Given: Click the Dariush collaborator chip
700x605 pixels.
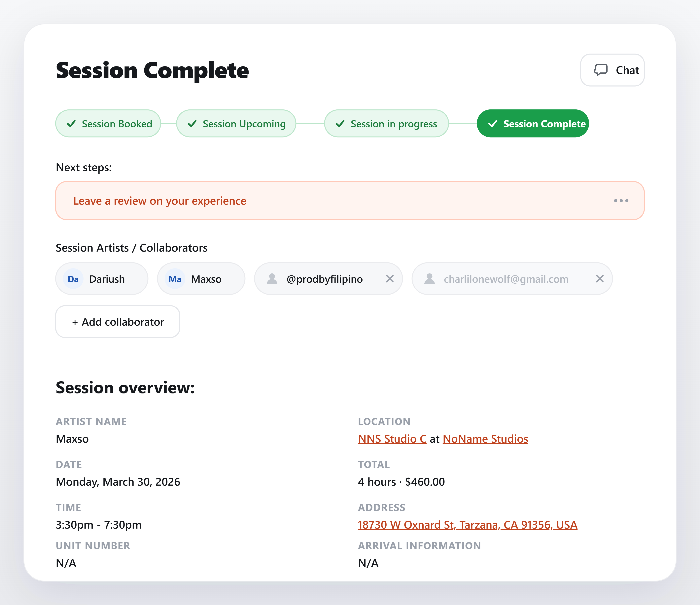Looking at the screenshot, I should [x=102, y=279].
